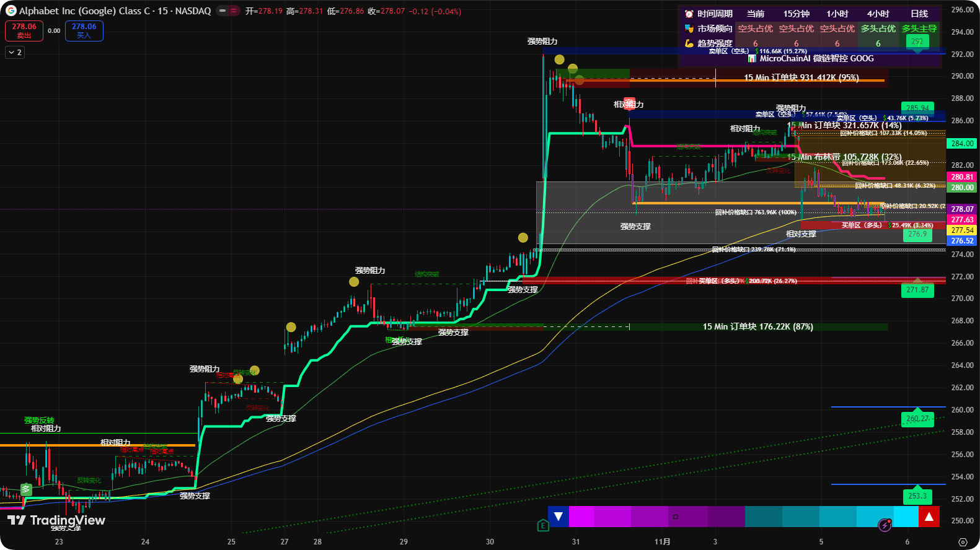Image resolution: width=980 pixels, height=550 pixels.
Task: Open symbol search from the Alphabet Inc title
Action: click(115, 11)
